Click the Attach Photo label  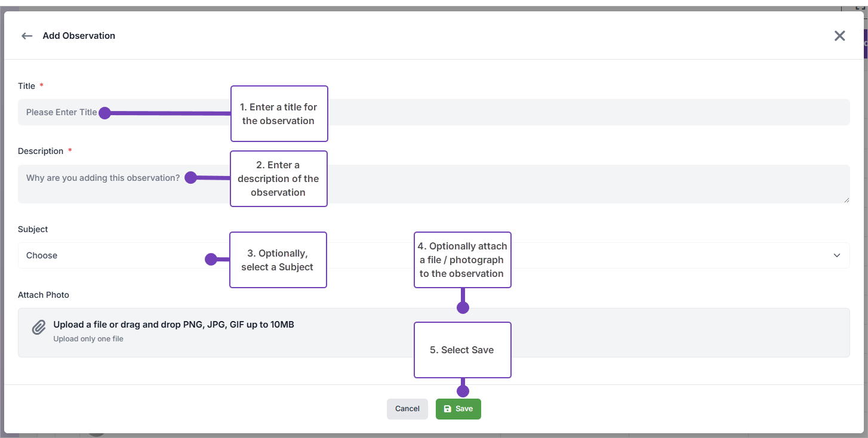click(44, 295)
